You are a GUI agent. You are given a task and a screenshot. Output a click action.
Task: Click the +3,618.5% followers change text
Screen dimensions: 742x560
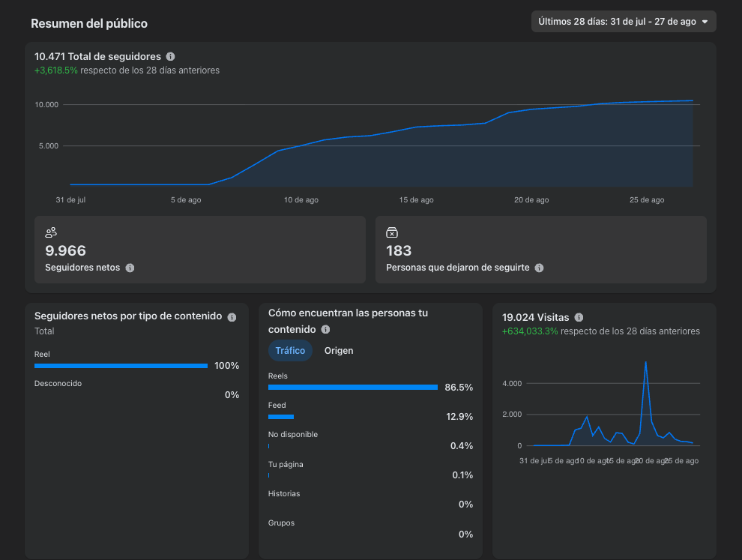click(56, 70)
